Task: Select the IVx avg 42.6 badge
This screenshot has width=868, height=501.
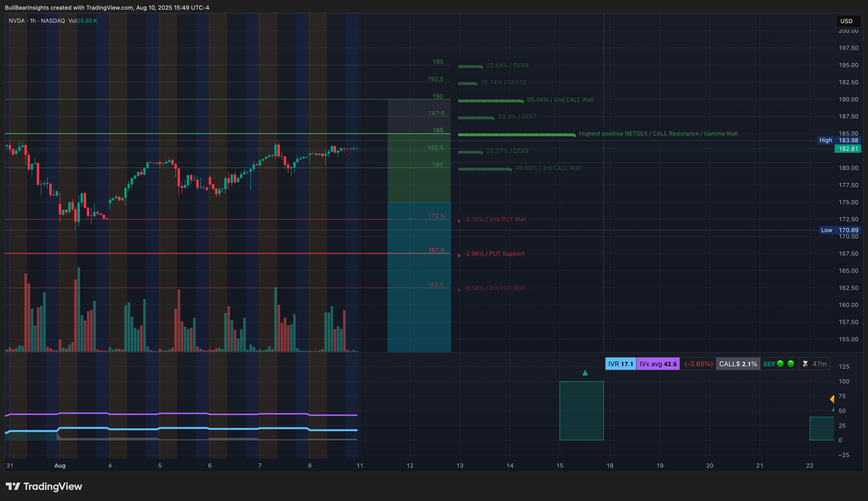Action: click(658, 364)
